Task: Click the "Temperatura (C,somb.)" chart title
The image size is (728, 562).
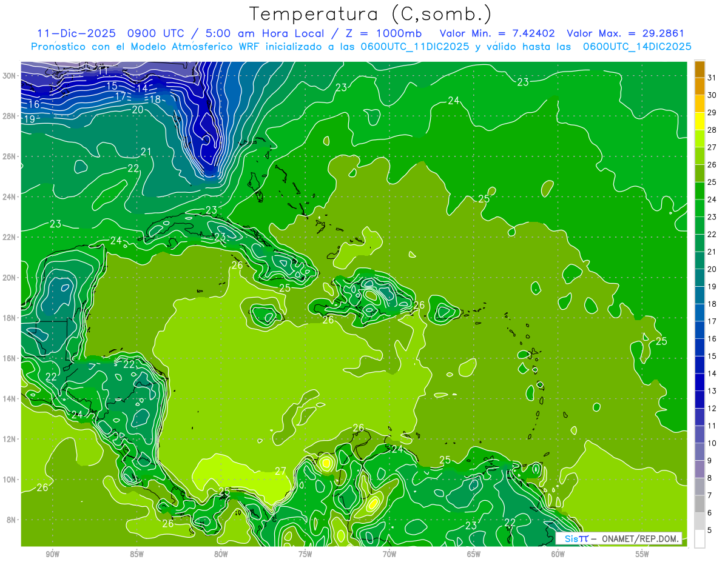Action: pos(371,14)
